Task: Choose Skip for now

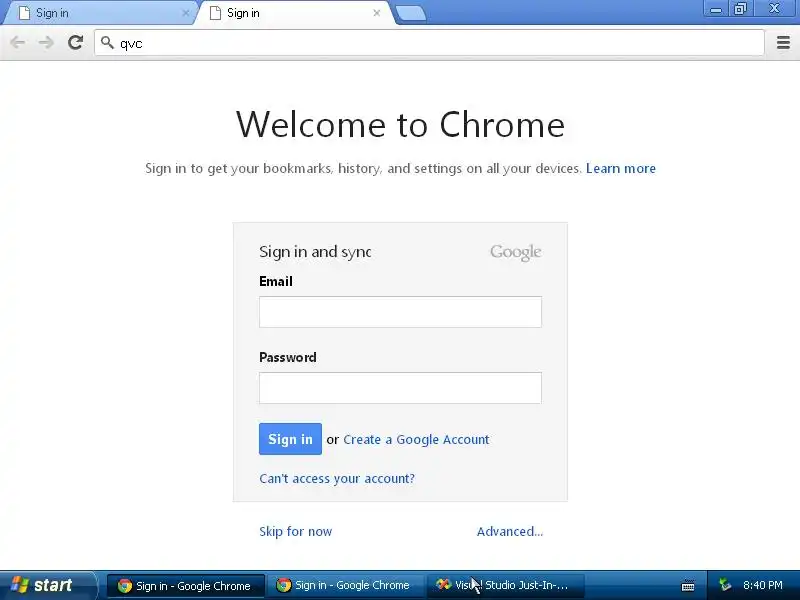Action: click(295, 531)
